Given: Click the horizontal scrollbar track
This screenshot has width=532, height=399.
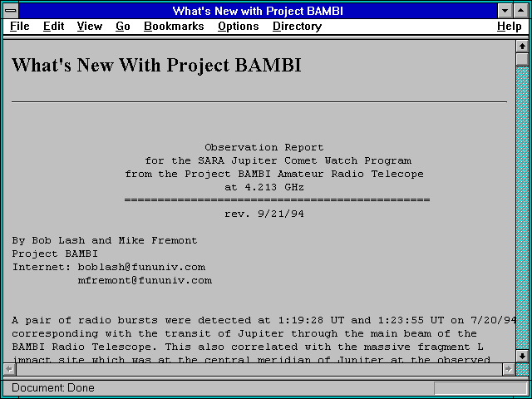Looking at the screenshot, I should (259, 369).
